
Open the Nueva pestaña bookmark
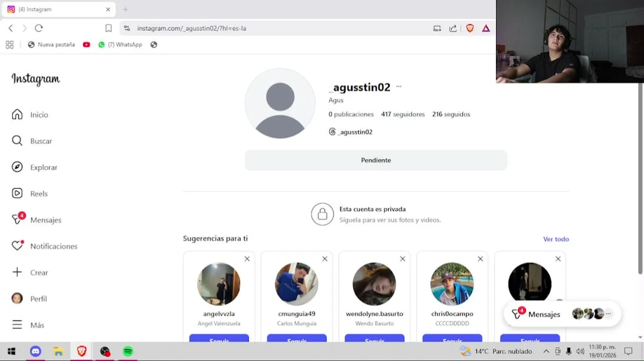coord(51,45)
